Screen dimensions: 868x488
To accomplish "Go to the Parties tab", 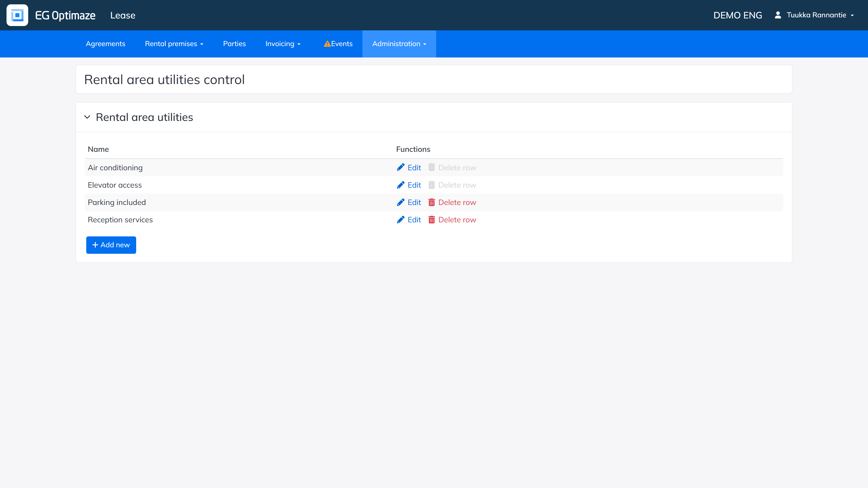I will point(234,44).
